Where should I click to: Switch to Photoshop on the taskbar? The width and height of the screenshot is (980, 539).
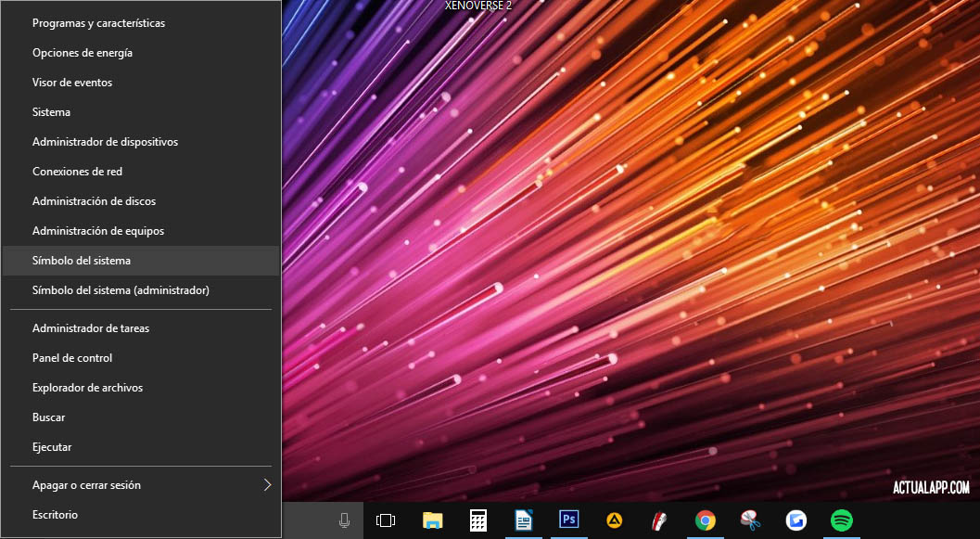(x=569, y=520)
